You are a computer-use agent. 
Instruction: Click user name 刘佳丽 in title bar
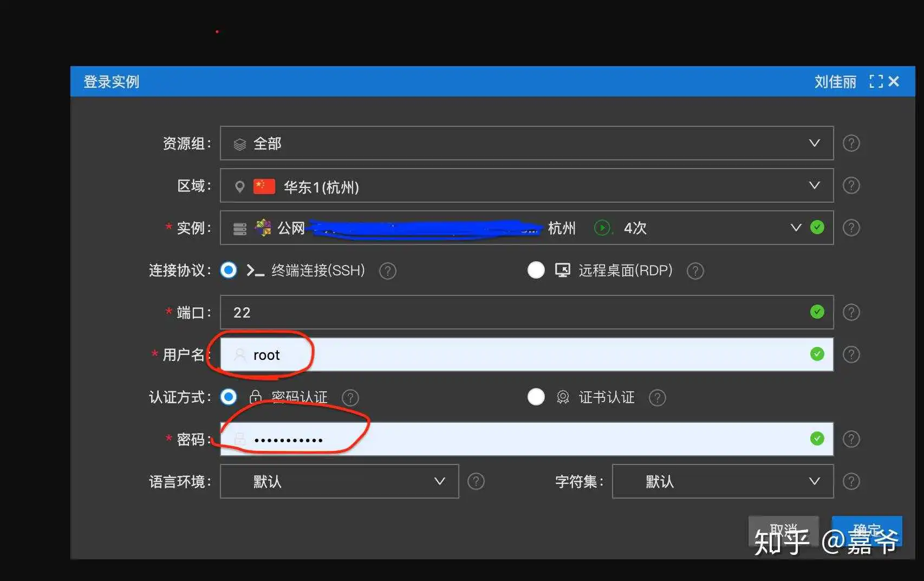[x=835, y=82]
